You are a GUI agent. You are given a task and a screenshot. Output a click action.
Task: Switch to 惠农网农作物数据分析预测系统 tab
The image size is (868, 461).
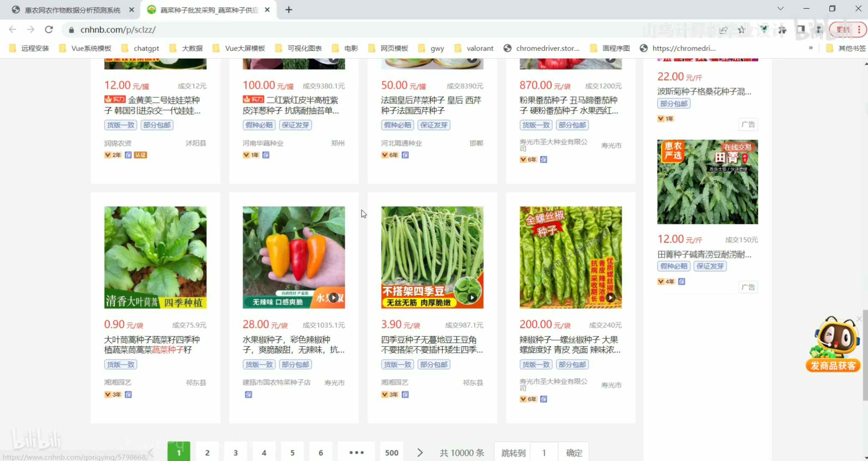coord(72,10)
